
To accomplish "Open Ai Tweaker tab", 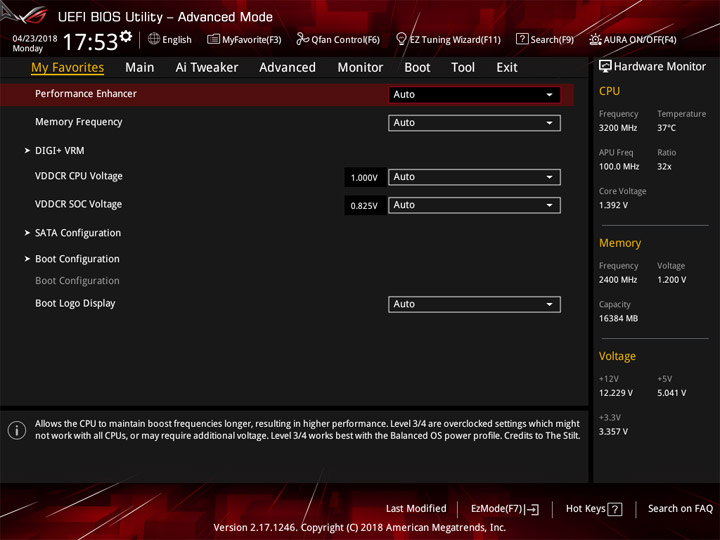I will (x=207, y=68).
